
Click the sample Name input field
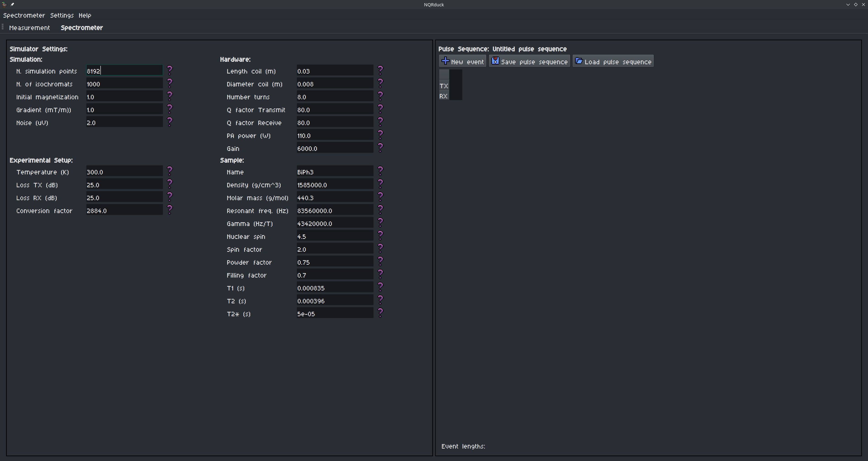(335, 172)
